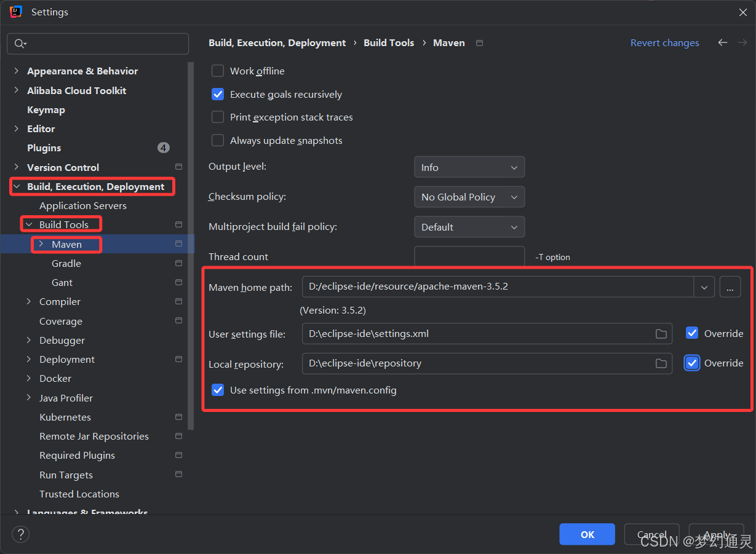Viewport: 756px width, 554px height.
Task: Click the Revert changes link
Action: 665,43
